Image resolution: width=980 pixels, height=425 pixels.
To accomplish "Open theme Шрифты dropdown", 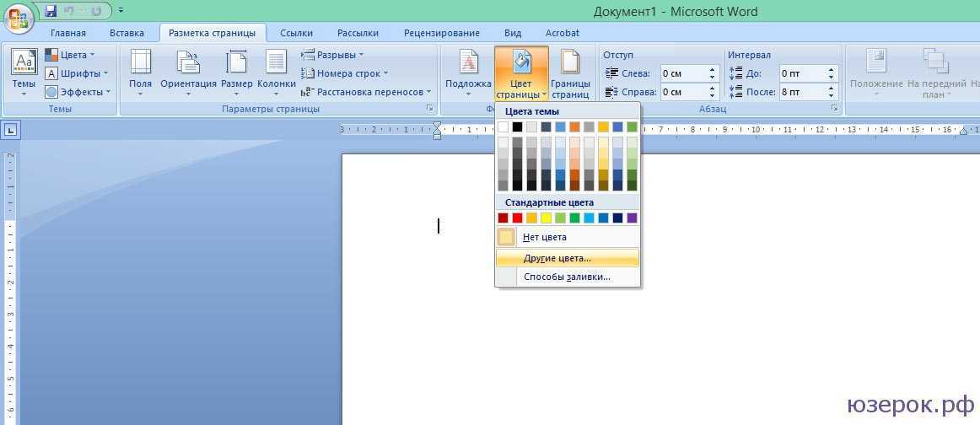I will (77, 73).
